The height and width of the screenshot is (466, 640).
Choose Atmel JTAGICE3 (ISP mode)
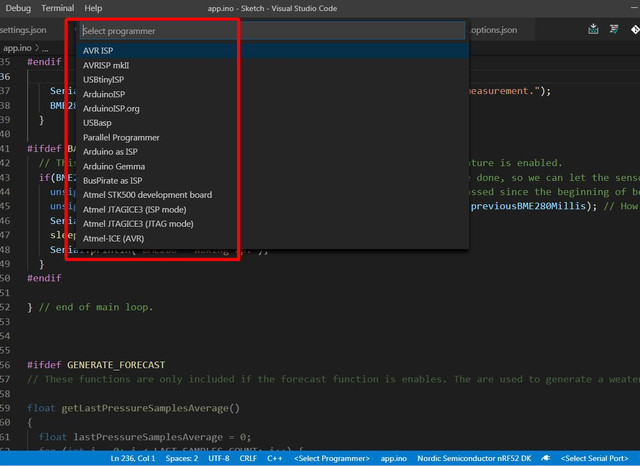[x=272, y=210]
